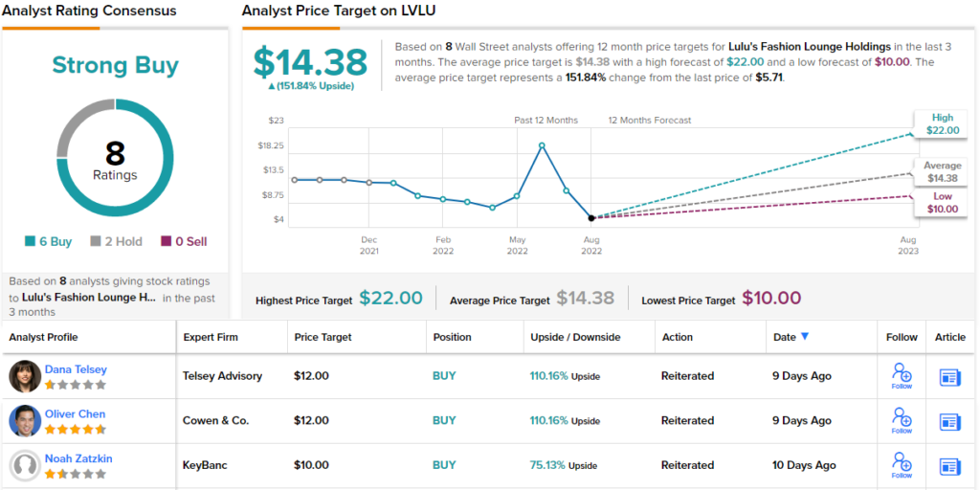This screenshot has width=980, height=490.
Task: Click Oliver Chen's profile photo
Action: pyautogui.click(x=25, y=420)
